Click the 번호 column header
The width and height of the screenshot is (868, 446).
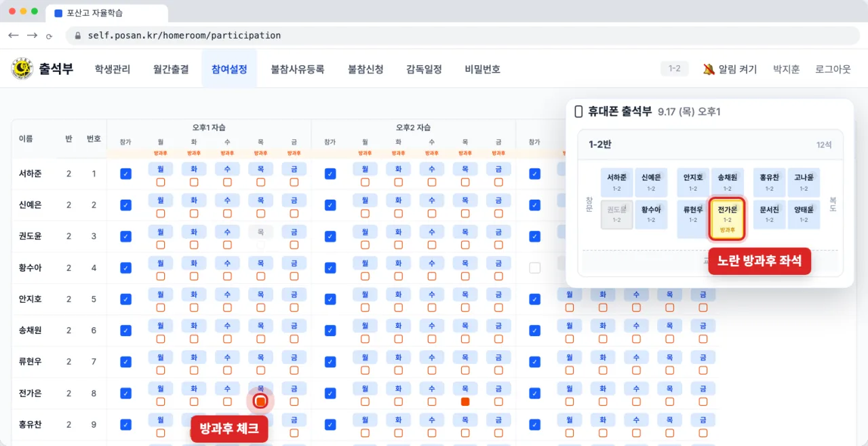(94, 138)
